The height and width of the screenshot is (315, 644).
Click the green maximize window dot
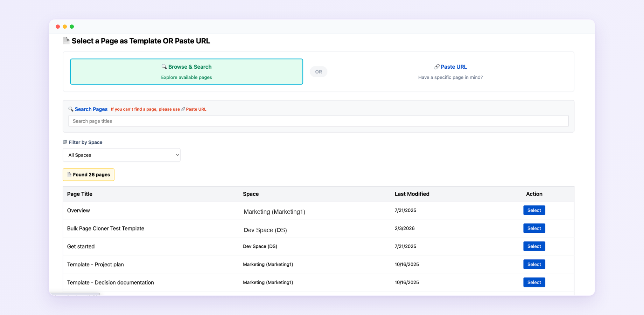pos(72,27)
